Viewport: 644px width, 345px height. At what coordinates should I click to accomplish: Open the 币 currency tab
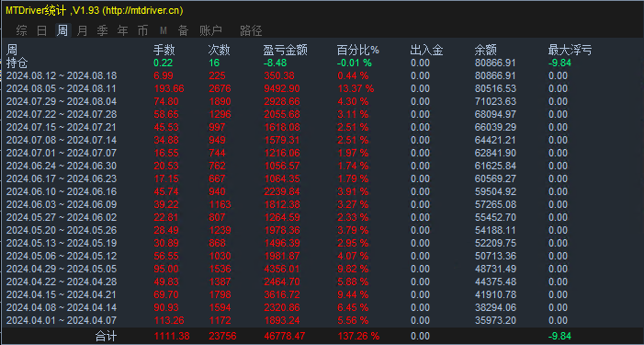142,30
